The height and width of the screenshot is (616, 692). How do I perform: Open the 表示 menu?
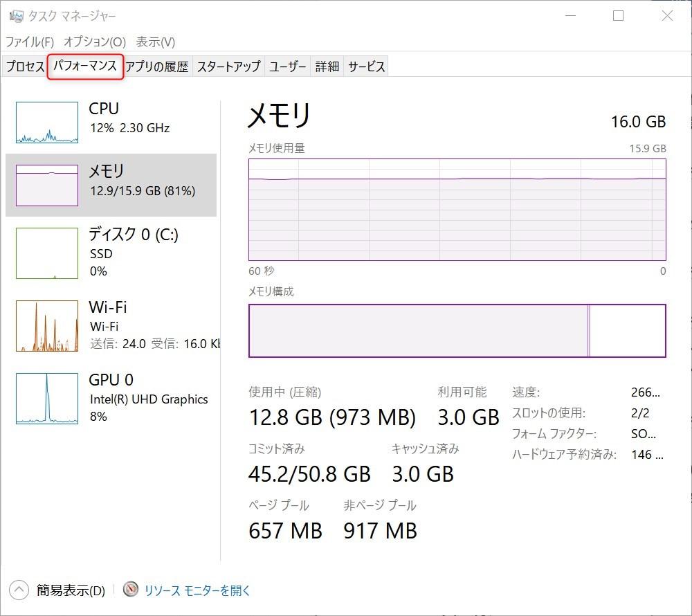[x=154, y=42]
